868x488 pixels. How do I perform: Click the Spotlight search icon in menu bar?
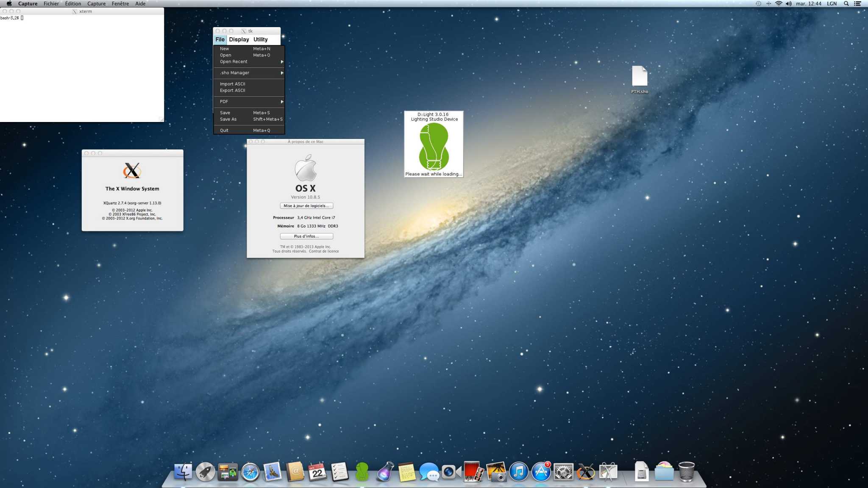[x=846, y=3]
